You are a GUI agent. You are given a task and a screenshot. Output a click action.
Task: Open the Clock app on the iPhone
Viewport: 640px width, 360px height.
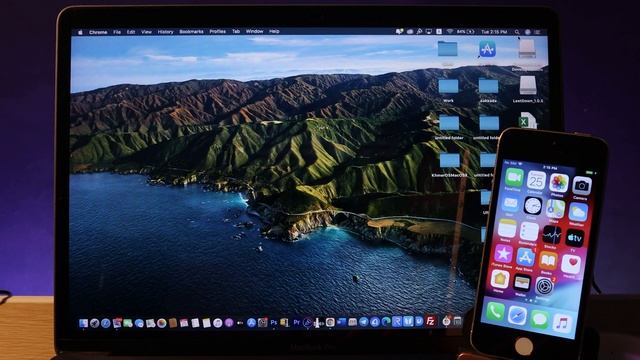(533, 206)
